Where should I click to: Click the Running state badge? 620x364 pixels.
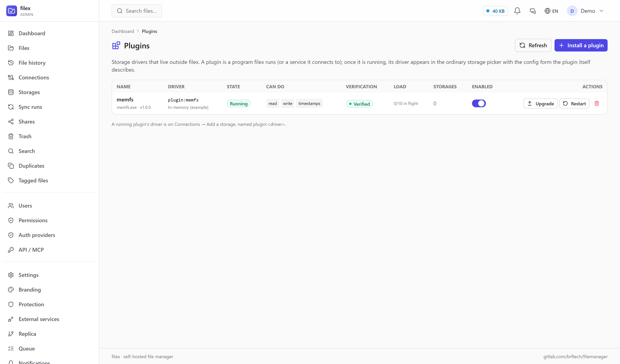[239, 104]
